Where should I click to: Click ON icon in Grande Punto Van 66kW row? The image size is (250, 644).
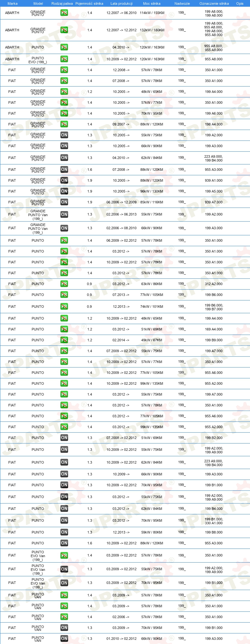64,228
